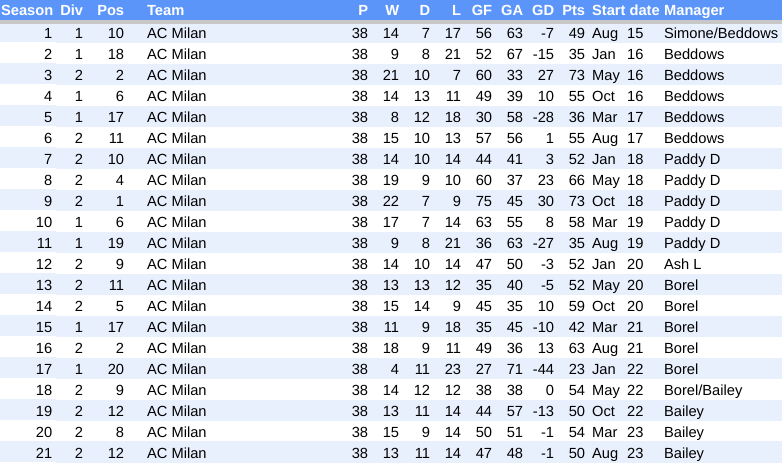Click the Start date column header

pos(625,10)
